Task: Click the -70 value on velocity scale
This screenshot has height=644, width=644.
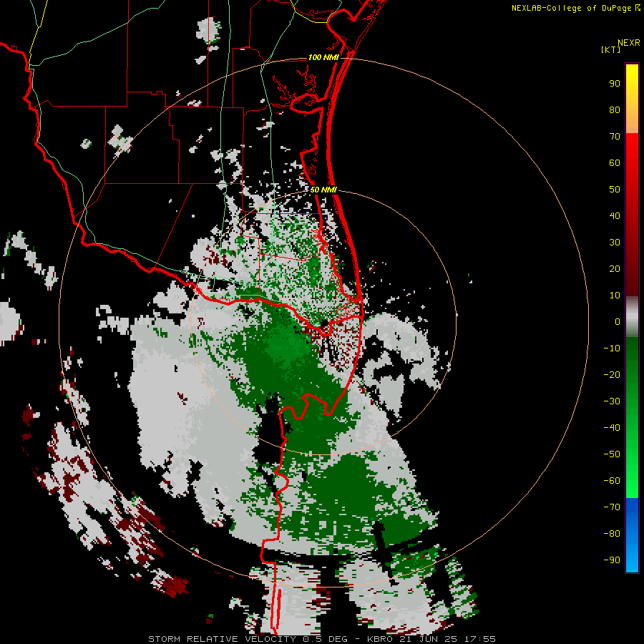Action: coord(612,507)
